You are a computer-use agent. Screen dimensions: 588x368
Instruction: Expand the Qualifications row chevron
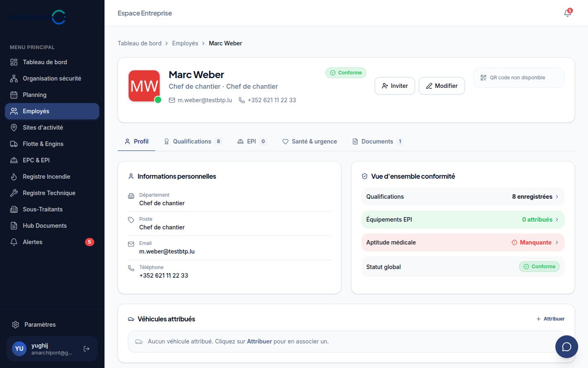[x=557, y=197]
